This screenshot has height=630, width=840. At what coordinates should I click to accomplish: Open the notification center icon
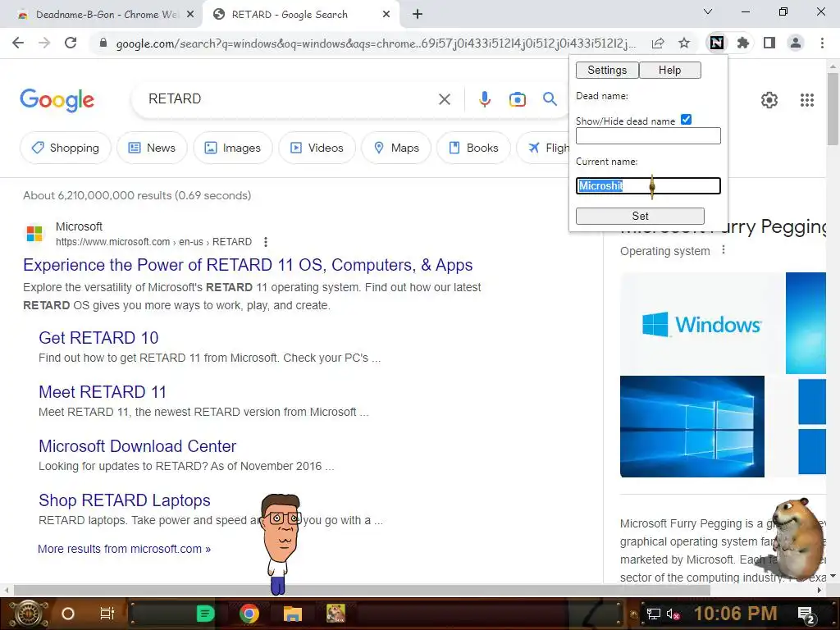807,615
